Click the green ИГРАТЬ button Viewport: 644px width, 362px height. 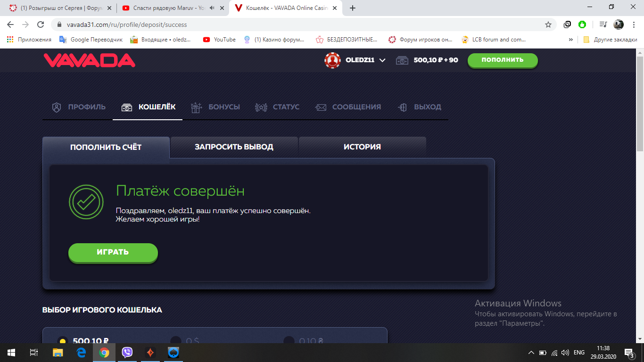[x=113, y=252]
